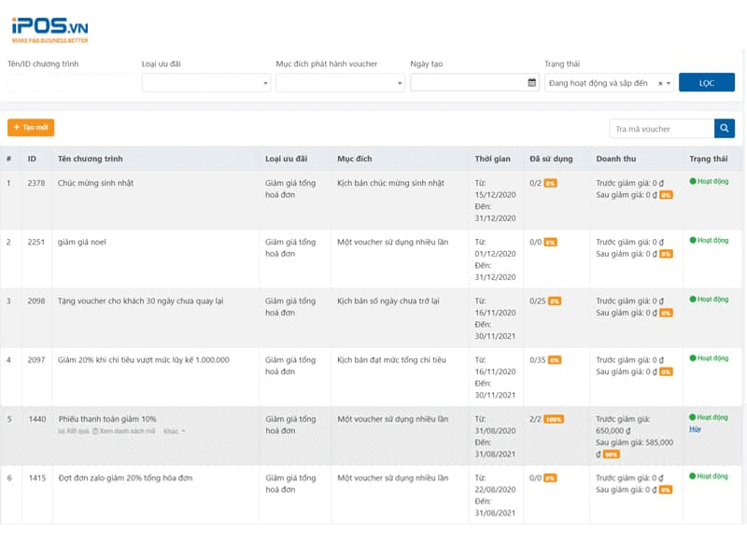
Task: Click the Doanh thu column header
Action: (x=615, y=159)
